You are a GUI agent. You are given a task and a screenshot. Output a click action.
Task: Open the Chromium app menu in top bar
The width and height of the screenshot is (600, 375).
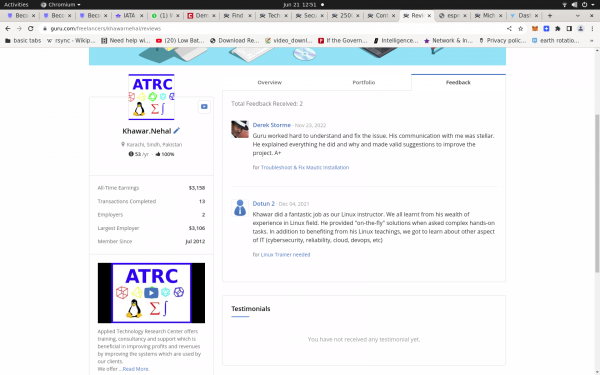61,5
